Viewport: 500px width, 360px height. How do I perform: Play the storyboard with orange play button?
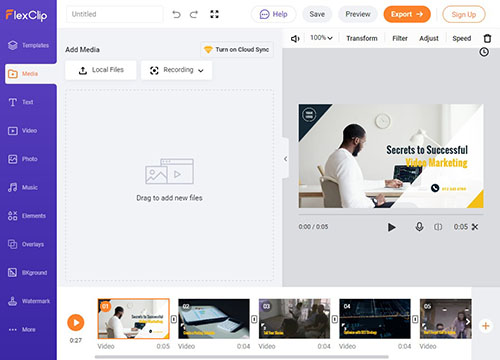pos(76,323)
